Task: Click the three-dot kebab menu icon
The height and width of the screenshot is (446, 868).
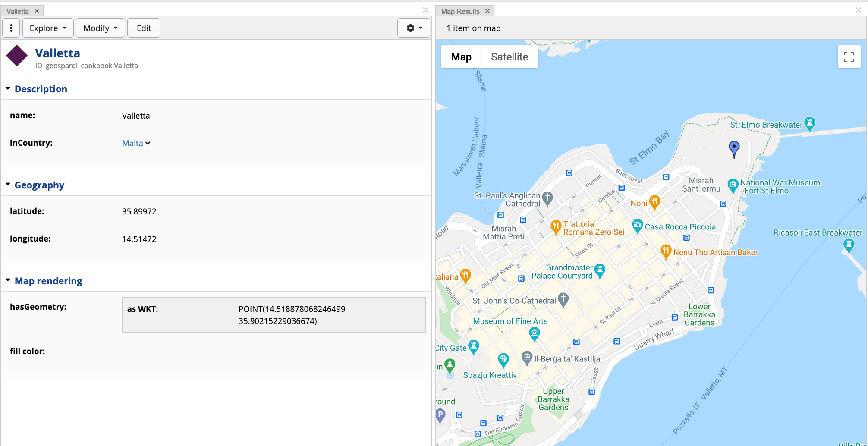Action: coord(11,28)
